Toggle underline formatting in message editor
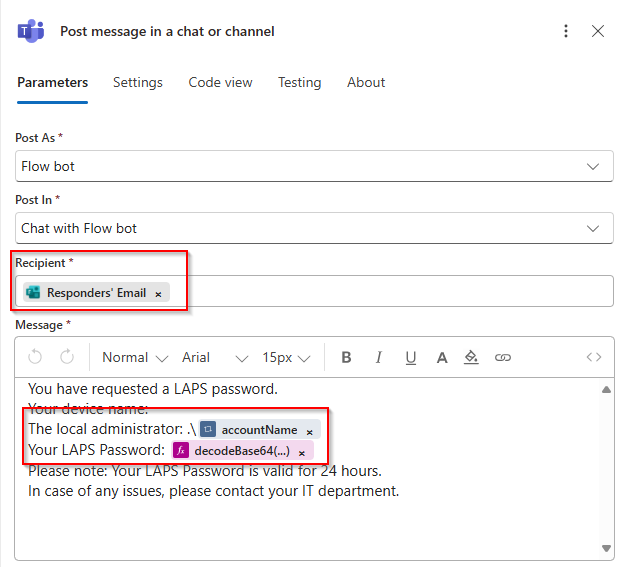Image resolution: width=626 pixels, height=567 pixels. [x=409, y=357]
